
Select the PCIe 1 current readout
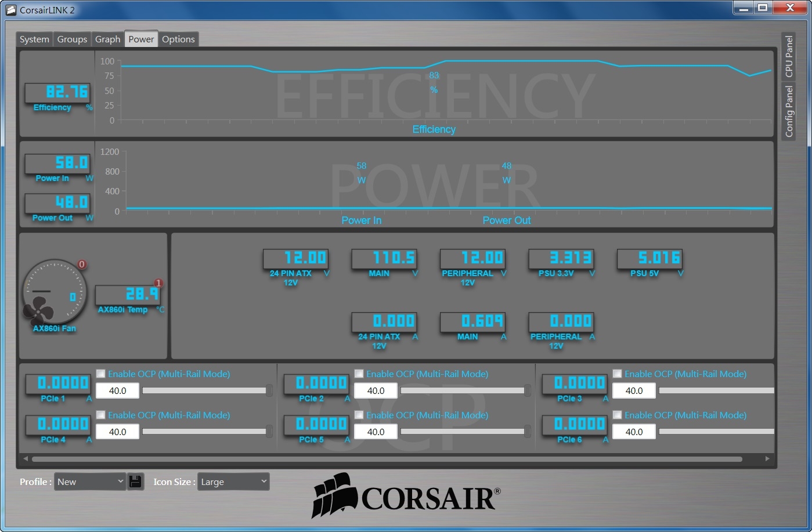pos(58,384)
